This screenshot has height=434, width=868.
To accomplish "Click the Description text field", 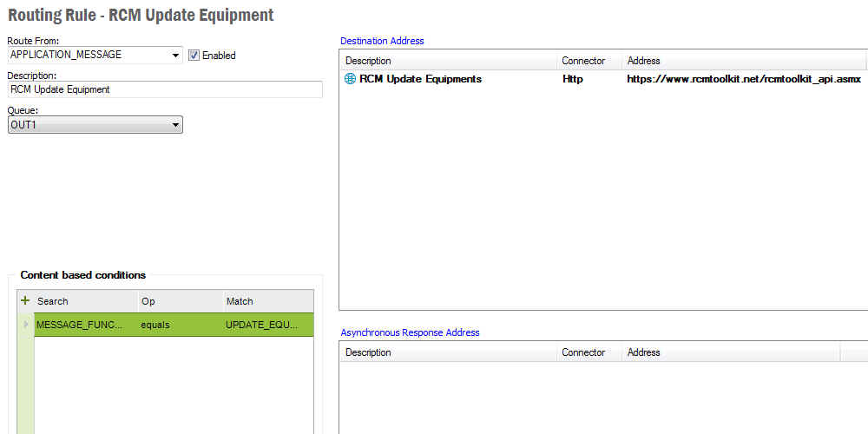I will 165,89.
